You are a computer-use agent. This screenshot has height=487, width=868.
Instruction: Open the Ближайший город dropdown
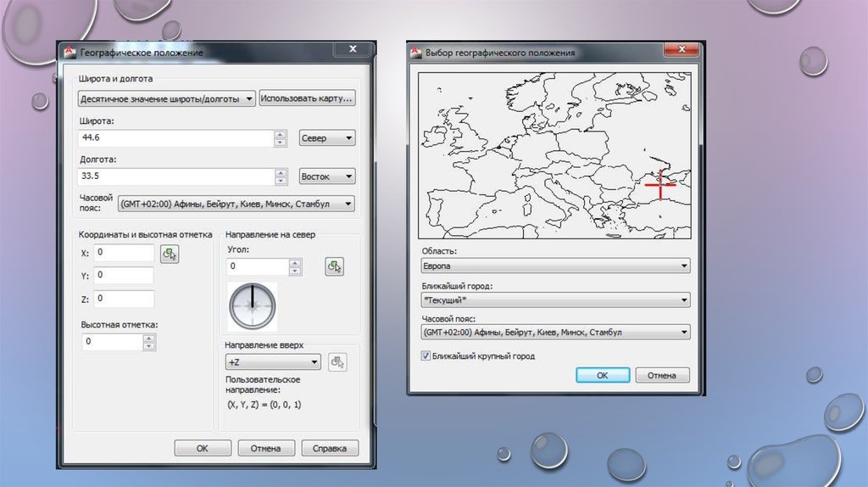click(555, 299)
